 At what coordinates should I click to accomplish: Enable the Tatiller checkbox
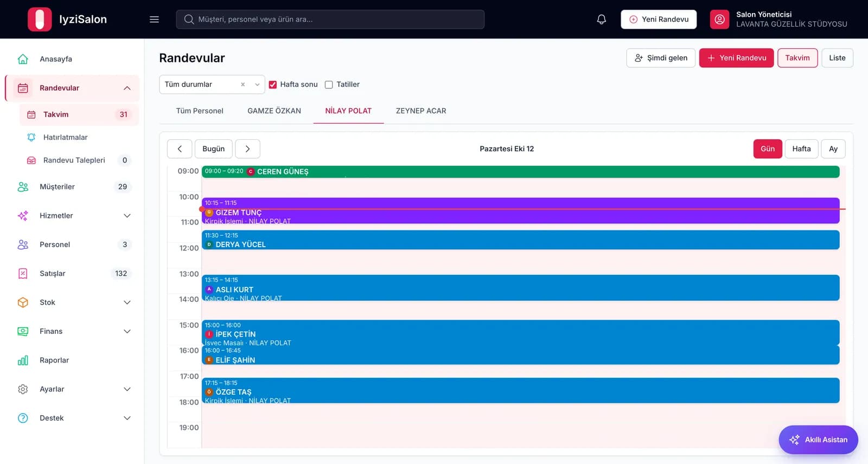tap(329, 85)
